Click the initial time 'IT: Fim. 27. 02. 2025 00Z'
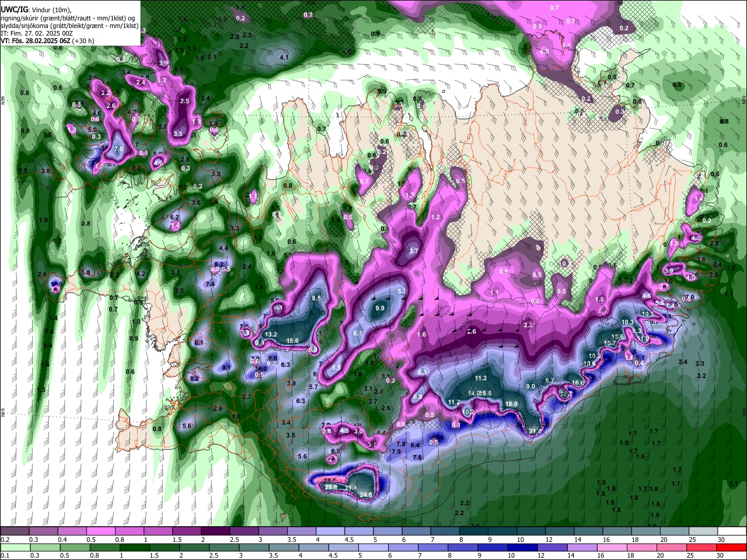The image size is (747, 560). point(36,34)
